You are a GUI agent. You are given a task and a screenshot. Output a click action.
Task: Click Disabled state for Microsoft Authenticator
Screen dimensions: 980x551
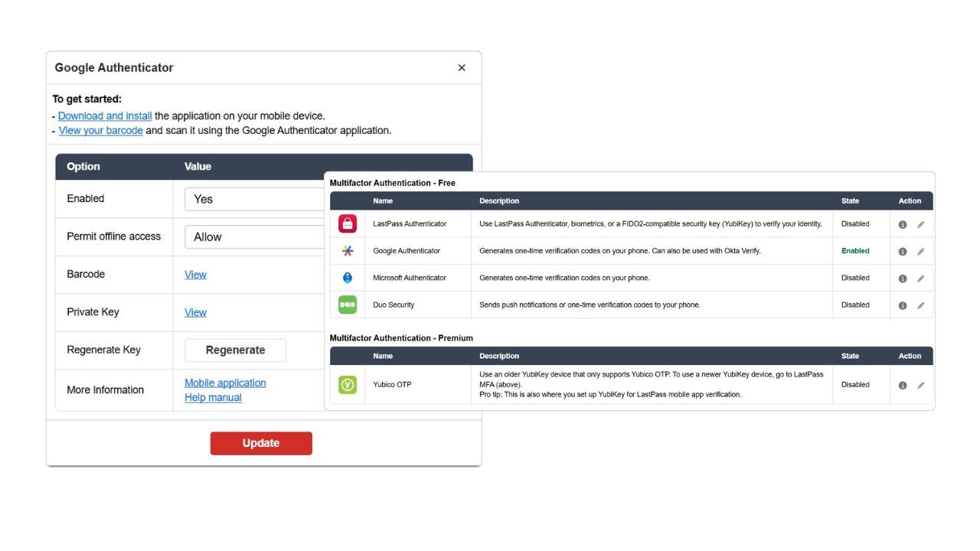(855, 278)
